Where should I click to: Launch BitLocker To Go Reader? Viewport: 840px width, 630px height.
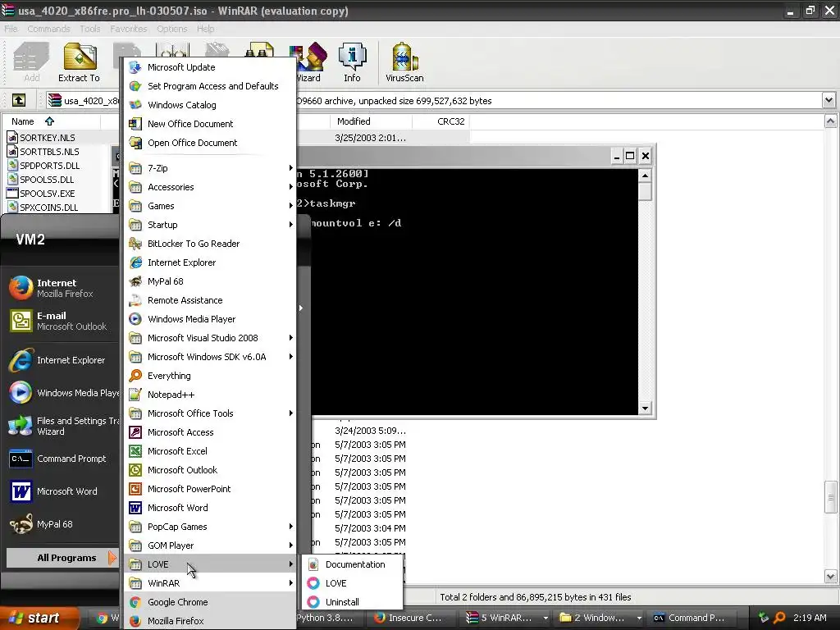pyautogui.click(x=211, y=244)
